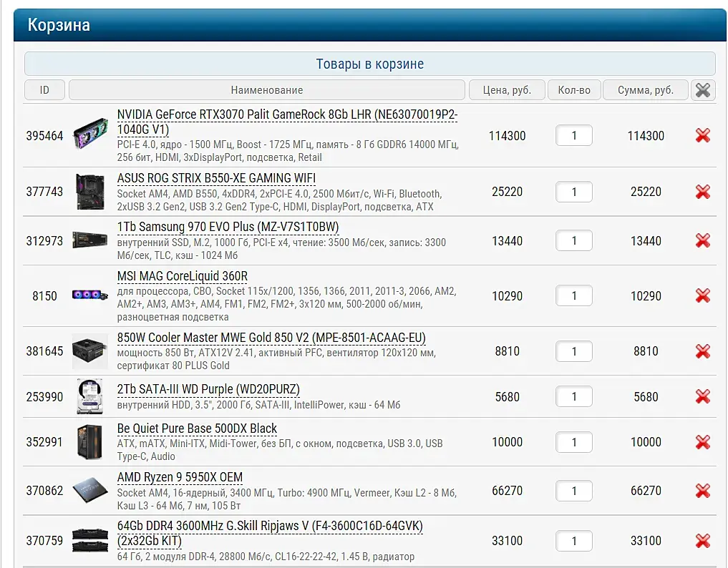The height and width of the screenshot is (568, 728).
Task: Edit quantity field for Cooler Master 850W
Action: click(574, 351)
